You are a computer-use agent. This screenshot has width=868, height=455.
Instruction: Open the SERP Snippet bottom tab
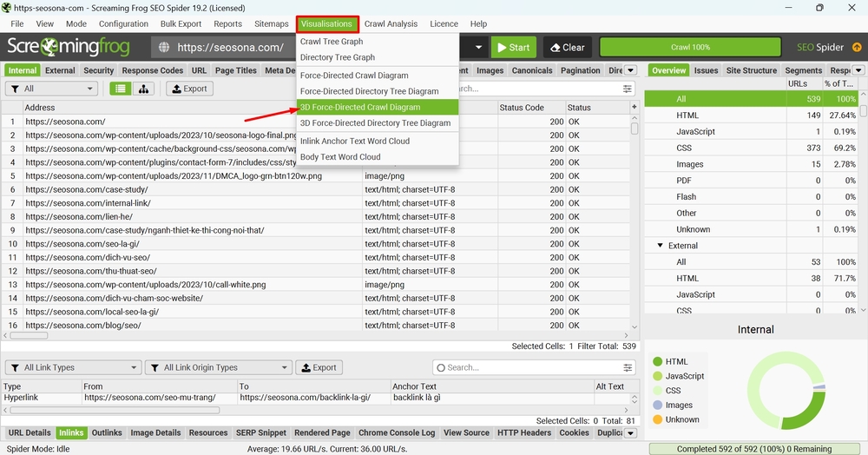click(260, 433)
